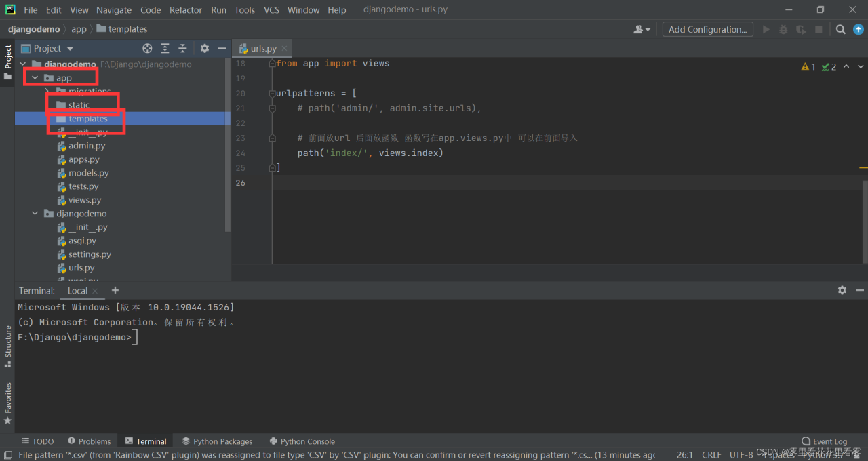The height and width of the screenshot is (461, 868).
Task: Click the Stop square icon
Action: coord(818,29)
